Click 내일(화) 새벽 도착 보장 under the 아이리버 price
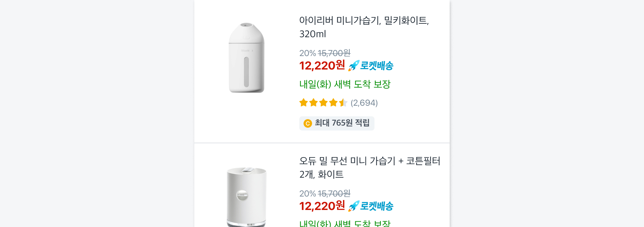This screenshot has width=644, height=227. pyautogui.click(x=345, y=84)
